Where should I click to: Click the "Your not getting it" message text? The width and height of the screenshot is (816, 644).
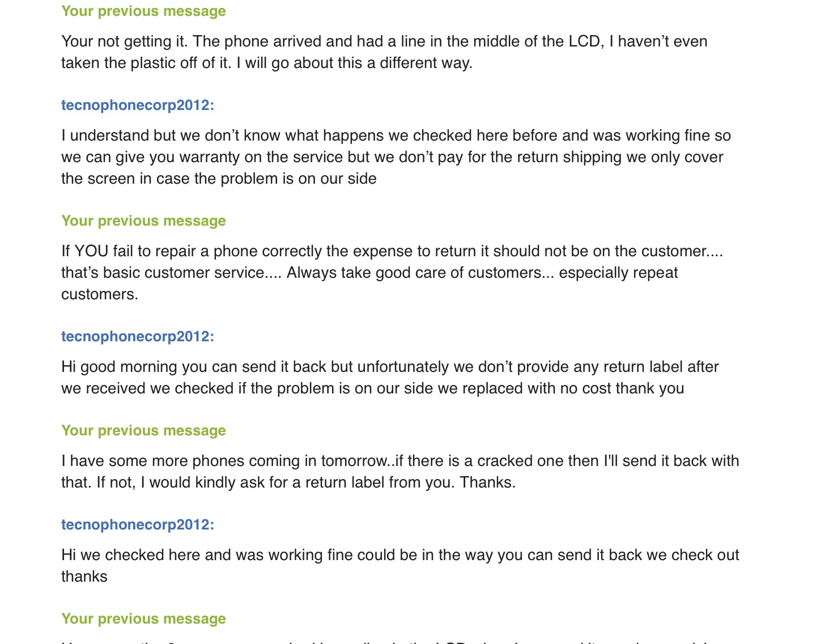coord(384,52)
